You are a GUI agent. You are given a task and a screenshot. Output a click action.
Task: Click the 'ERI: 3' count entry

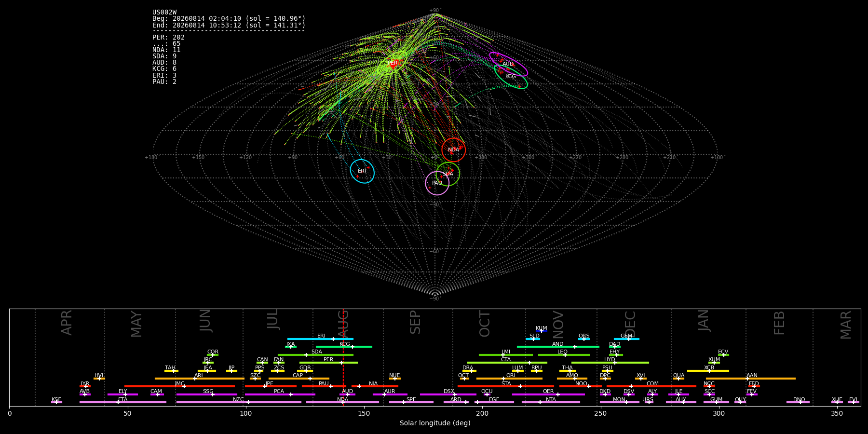coord(164,76)
